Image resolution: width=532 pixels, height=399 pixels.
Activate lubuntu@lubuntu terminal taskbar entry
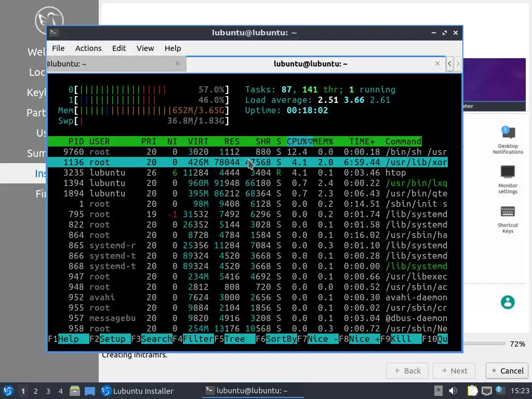252,391
